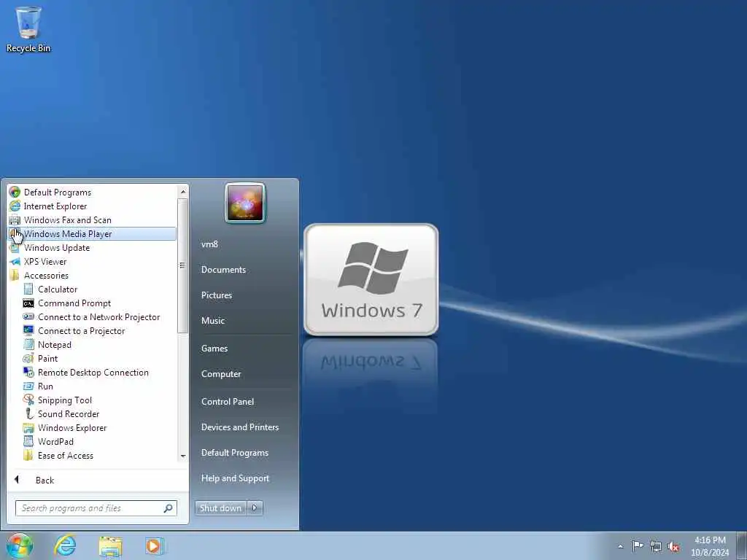Image resolution: width=747 pixels, height=560 pixels.
Task: Open Documents from Start menu
Action: point(223,270)
